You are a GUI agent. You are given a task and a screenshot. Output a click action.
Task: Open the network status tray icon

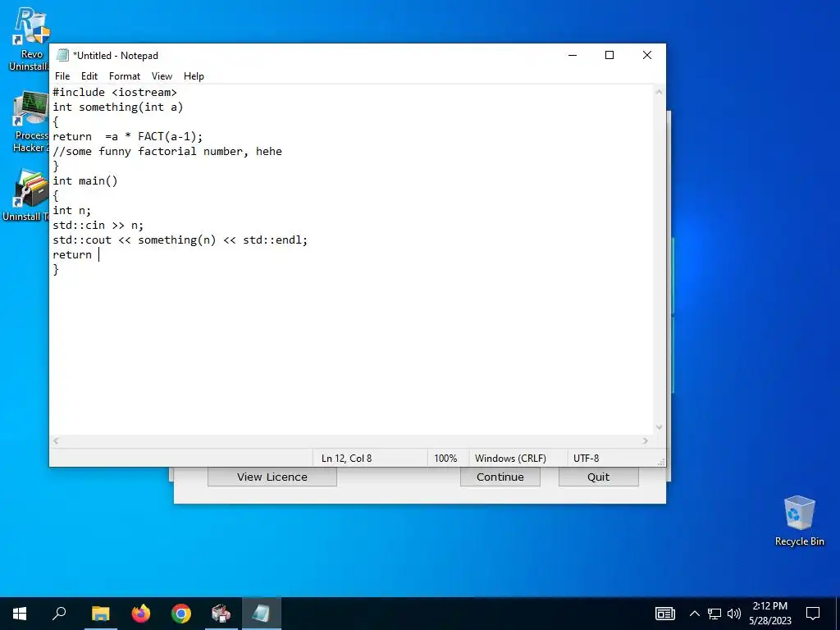tap(714, 614)
